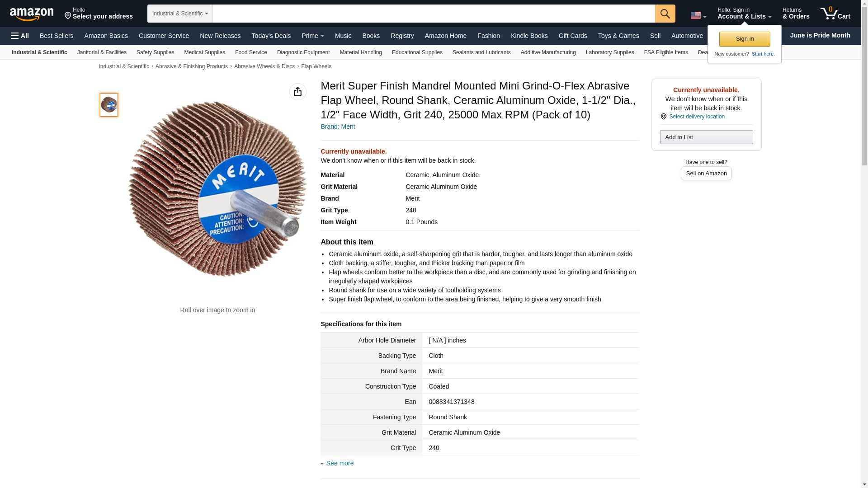Screen dimensions: 868x488
Task: Click the Flap Wheels breadcrumb link
Action: (316, 66)
